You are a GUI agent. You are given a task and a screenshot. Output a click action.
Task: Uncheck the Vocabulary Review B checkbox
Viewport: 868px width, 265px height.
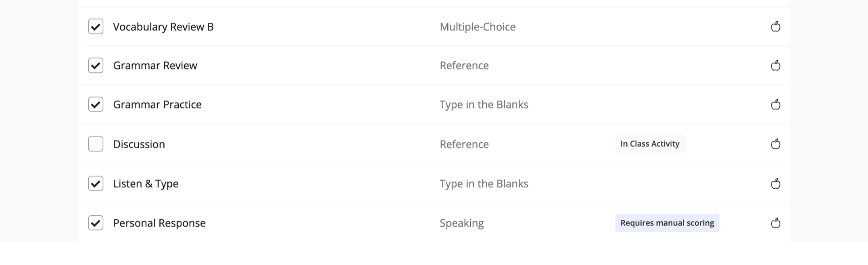[x=96, y=27]
